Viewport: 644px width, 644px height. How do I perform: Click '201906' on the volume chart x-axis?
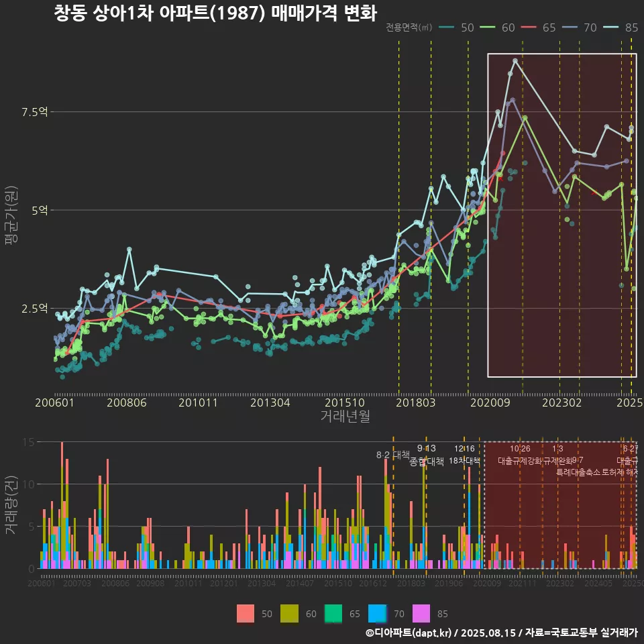(x=449, y=583)
